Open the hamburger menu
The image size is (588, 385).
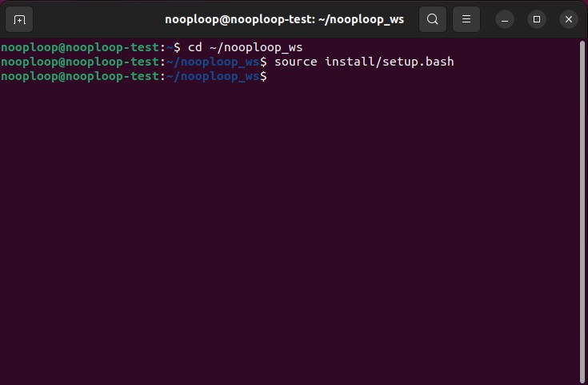[466, 19]
